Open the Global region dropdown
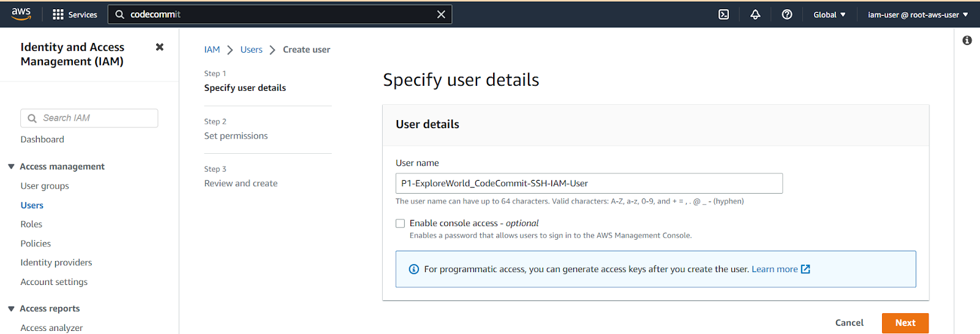980x334 pixels. coord(829,15)
